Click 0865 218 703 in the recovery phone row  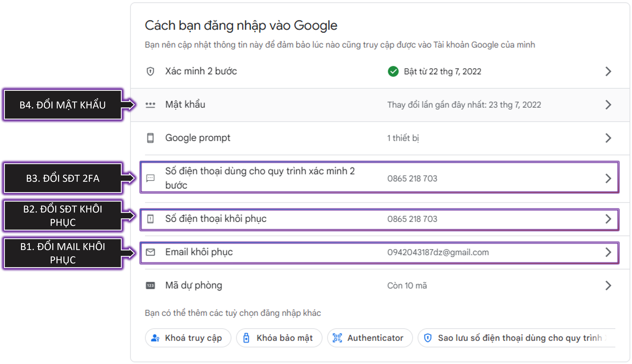(x=412, y=219)
